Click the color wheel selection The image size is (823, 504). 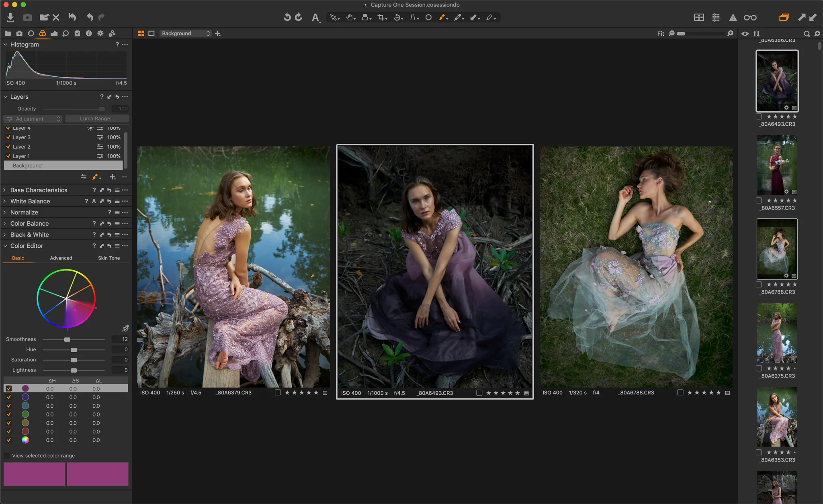click(80, 312)
